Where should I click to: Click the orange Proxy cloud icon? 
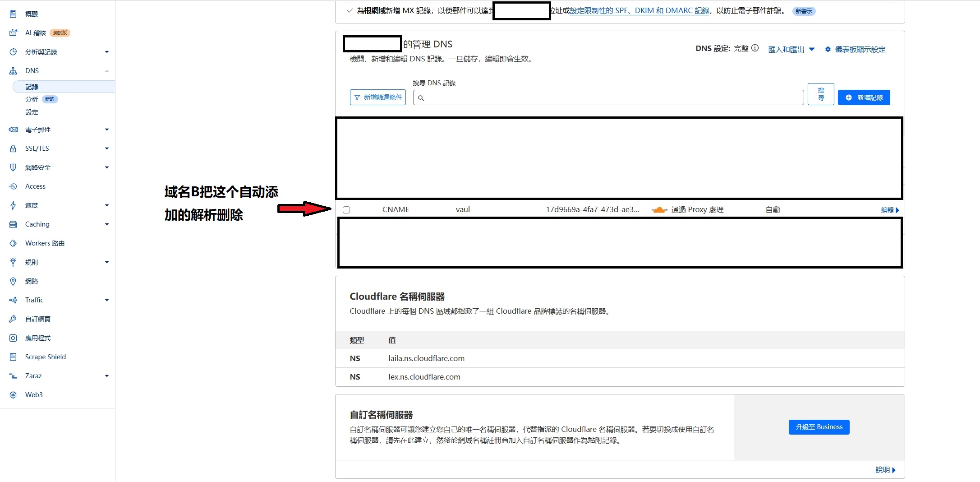pos(659,210)
